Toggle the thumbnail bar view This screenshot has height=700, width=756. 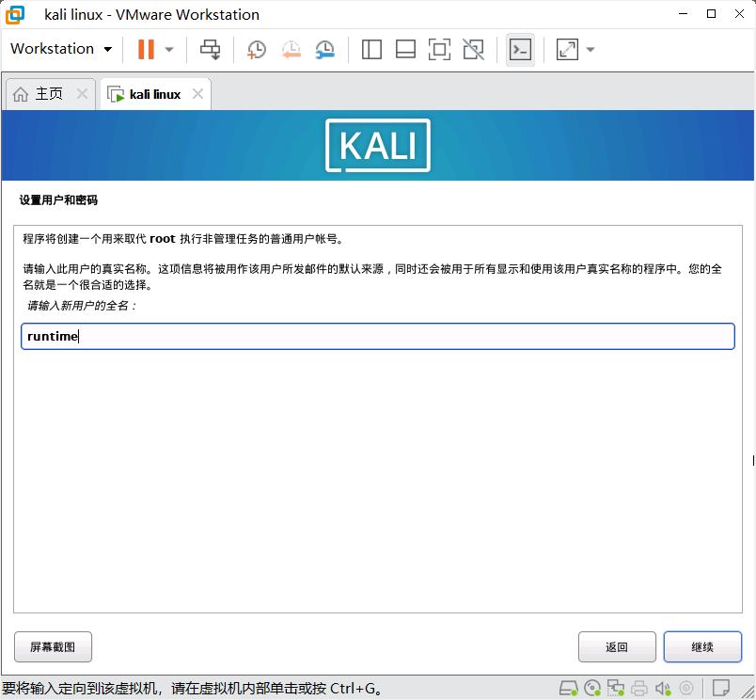pyautogui.click(x=405, y=49)
